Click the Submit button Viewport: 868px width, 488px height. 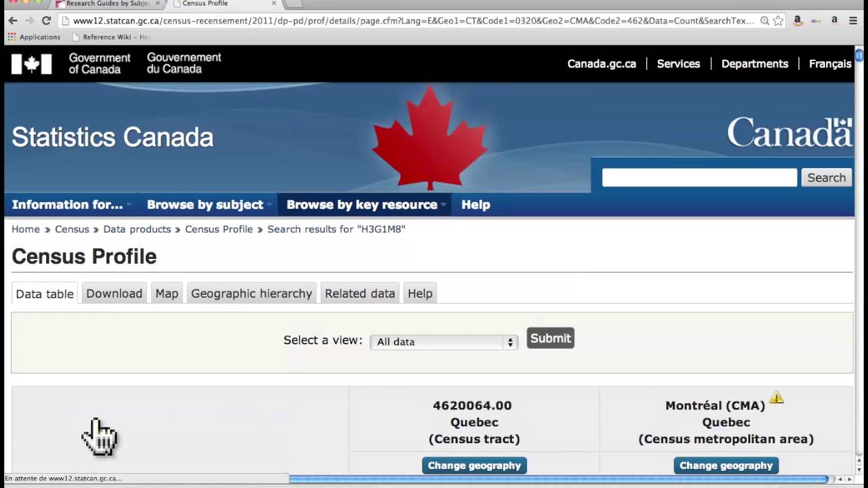coord(551,338)
